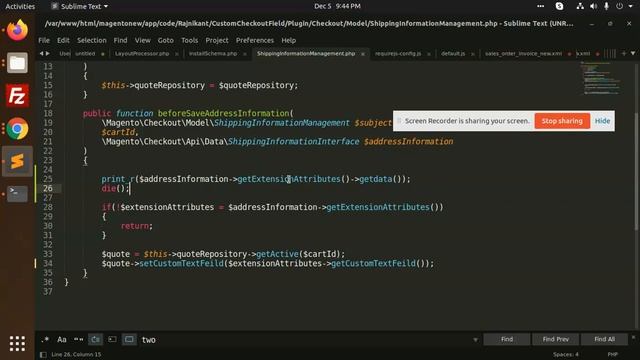
Task: Click the Hide link in sharing bar
Action: pos(602,121)
